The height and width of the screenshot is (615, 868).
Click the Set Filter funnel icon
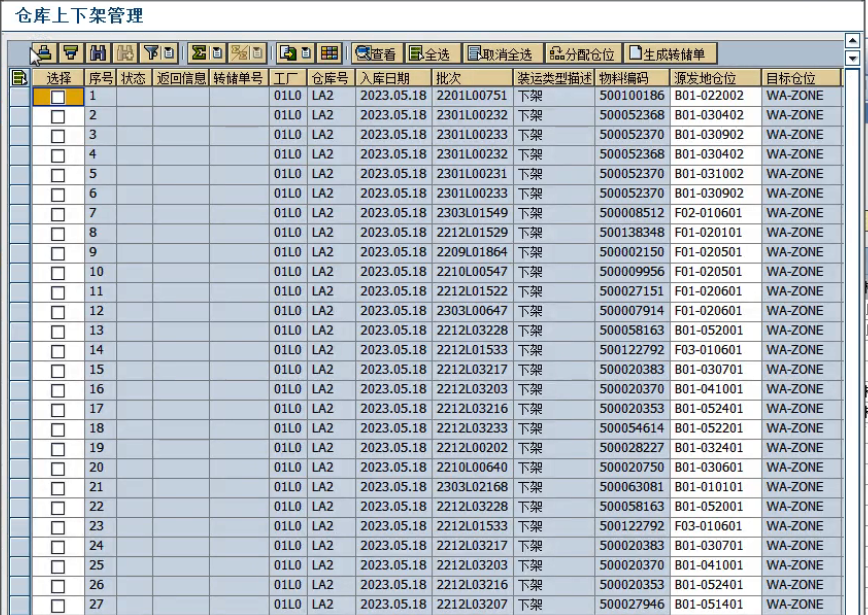click(150, 54)
